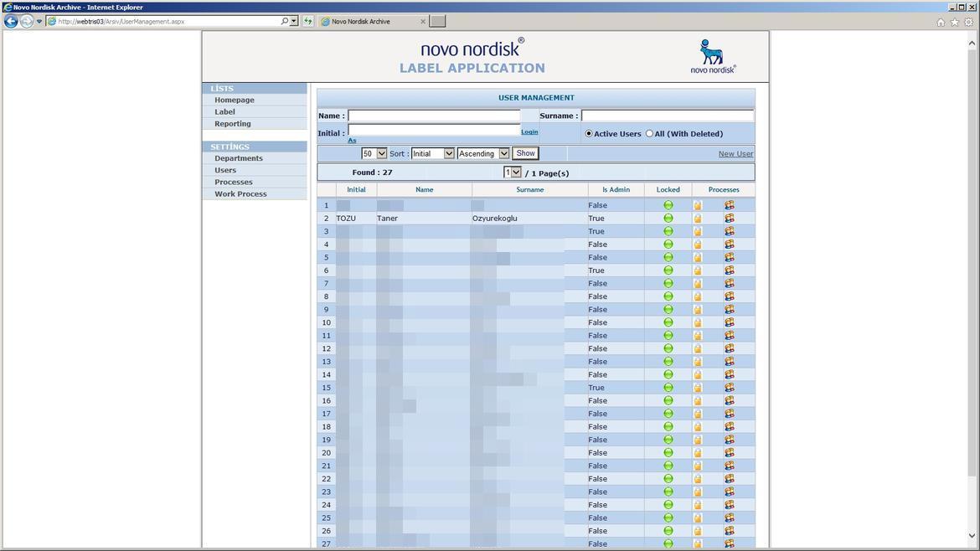Click the green locked status icon in row 6
The width and height of the screenshot is (980, 551).
(668, 270)
